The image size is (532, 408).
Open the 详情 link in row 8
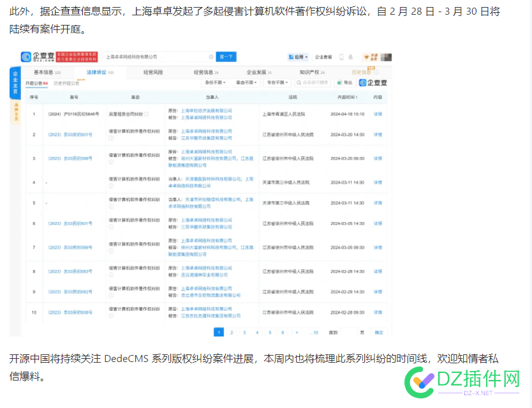pos(378,271)
